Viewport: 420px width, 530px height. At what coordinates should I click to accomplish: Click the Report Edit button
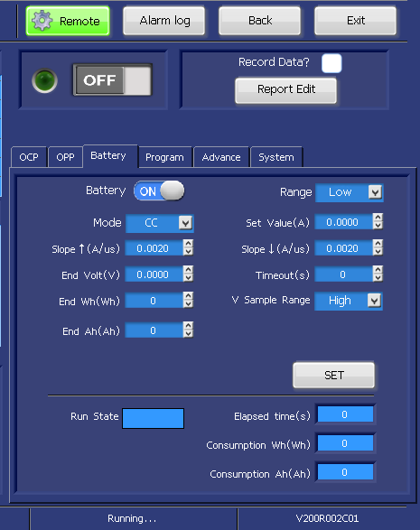(x=286, y=90)
